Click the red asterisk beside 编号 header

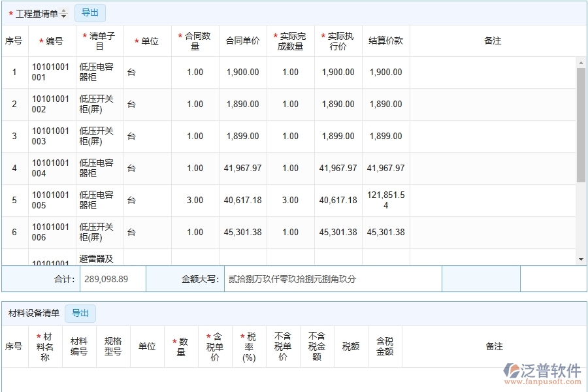coord(41,41)
